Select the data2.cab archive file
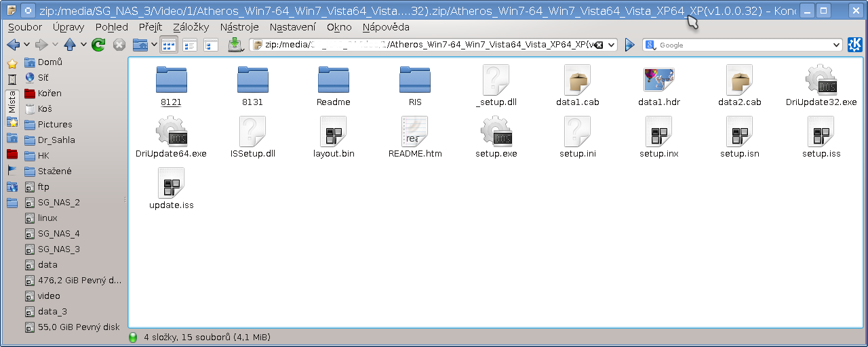Image resolution: width=868 pixels, height=347 pixels. (740, 86)
